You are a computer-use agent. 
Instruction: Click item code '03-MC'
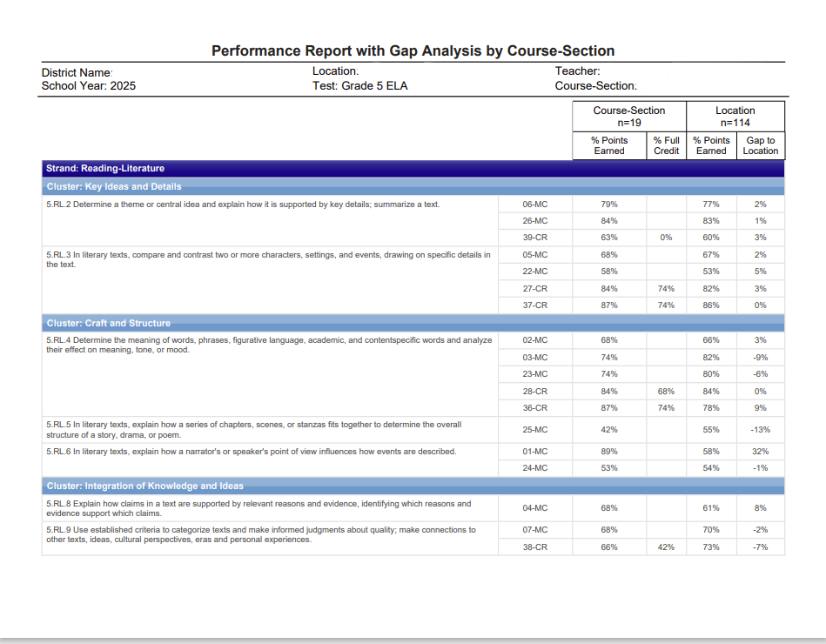534,357
